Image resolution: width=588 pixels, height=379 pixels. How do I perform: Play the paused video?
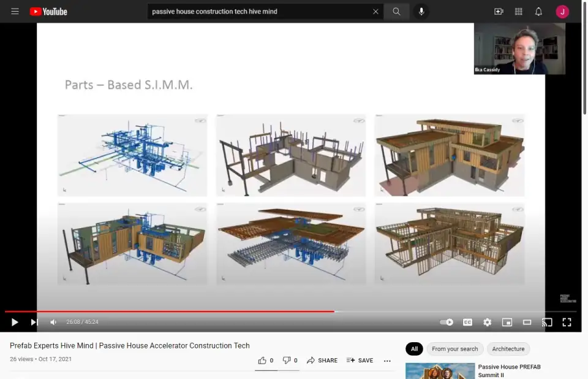15,322
